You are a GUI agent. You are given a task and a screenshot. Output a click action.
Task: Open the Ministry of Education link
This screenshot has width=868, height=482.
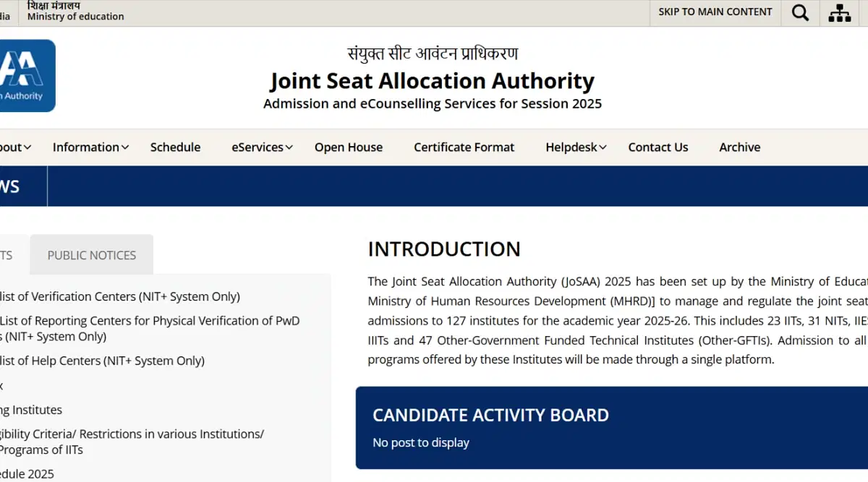(75, 12)
